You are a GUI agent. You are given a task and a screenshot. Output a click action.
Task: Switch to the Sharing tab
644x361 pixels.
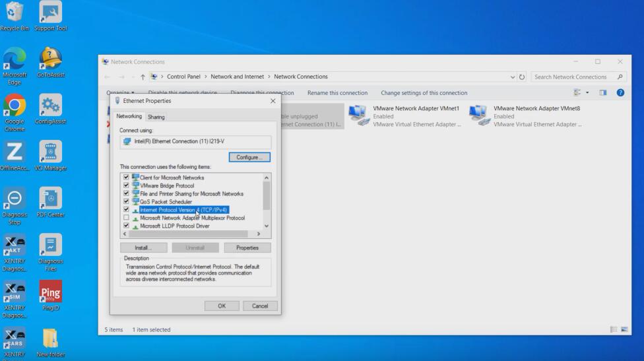[156, 117]
